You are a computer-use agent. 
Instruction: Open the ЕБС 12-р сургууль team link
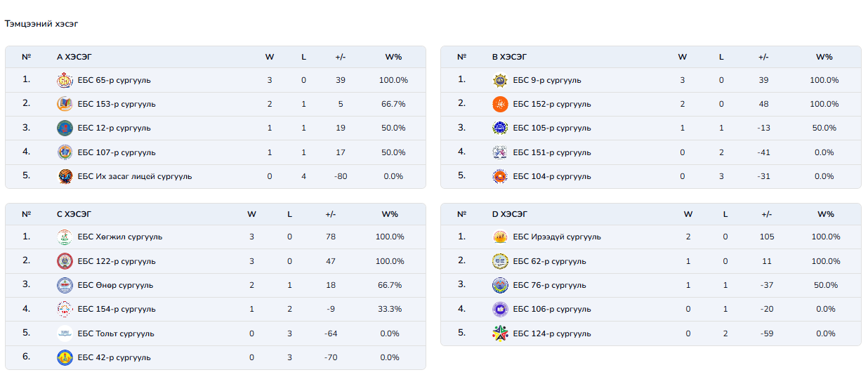click(114, 128)
